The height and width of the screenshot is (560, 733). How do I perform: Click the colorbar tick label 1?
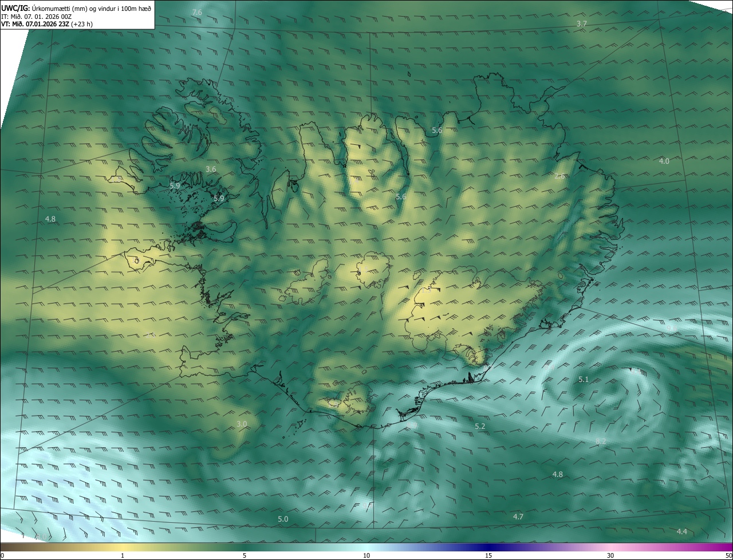click(x=123, y=555)
